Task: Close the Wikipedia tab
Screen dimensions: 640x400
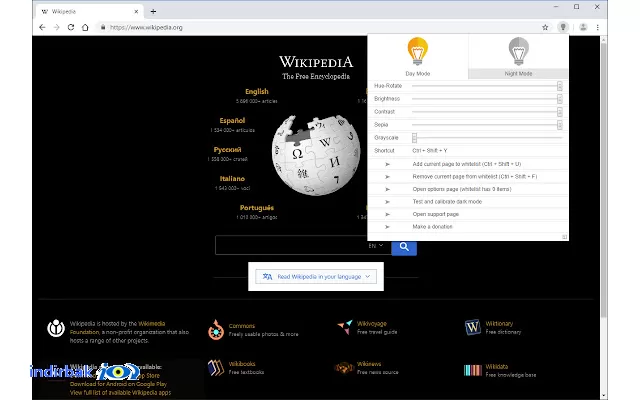Action: coord(136,11)
